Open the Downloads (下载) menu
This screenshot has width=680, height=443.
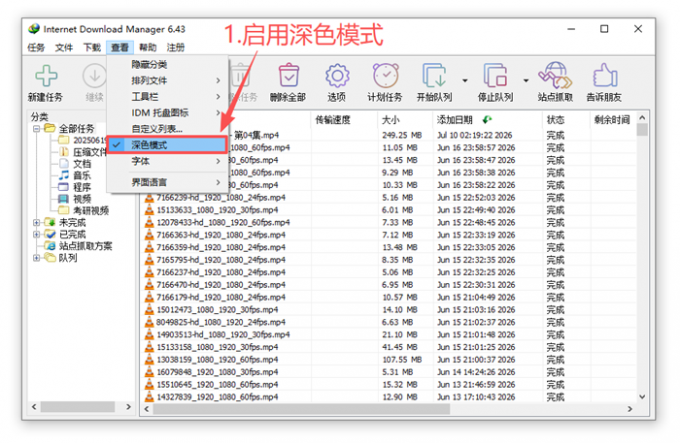(92, 47)
